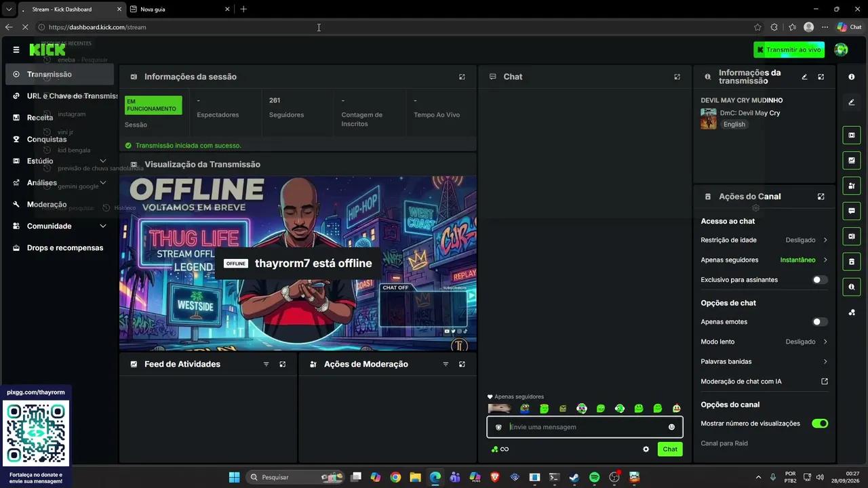Screen dimensions: 868x488
Task: Toggle channel actions archive widget in sidebar
Action: 852,262
